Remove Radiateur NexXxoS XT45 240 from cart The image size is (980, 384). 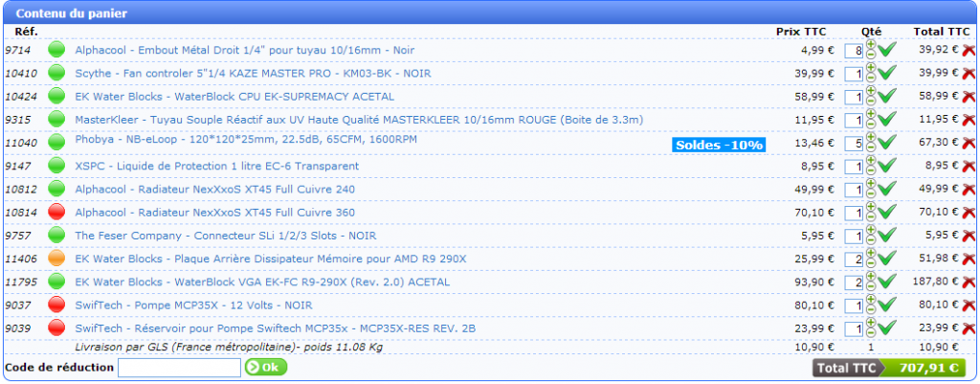coord(969,190)
